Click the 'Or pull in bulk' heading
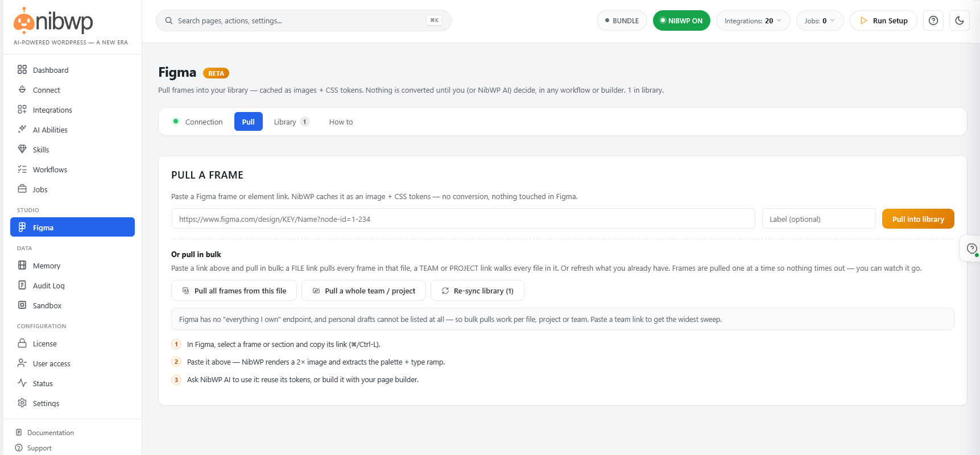This screenshot has width=980, height=455. click(196, 254)
